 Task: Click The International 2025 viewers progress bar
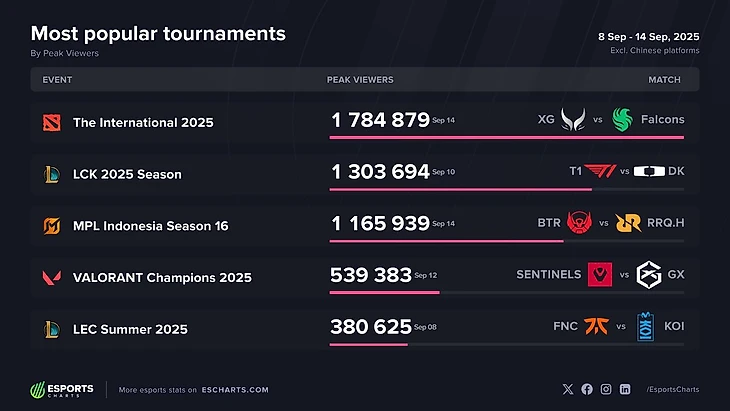click(507, 137)
